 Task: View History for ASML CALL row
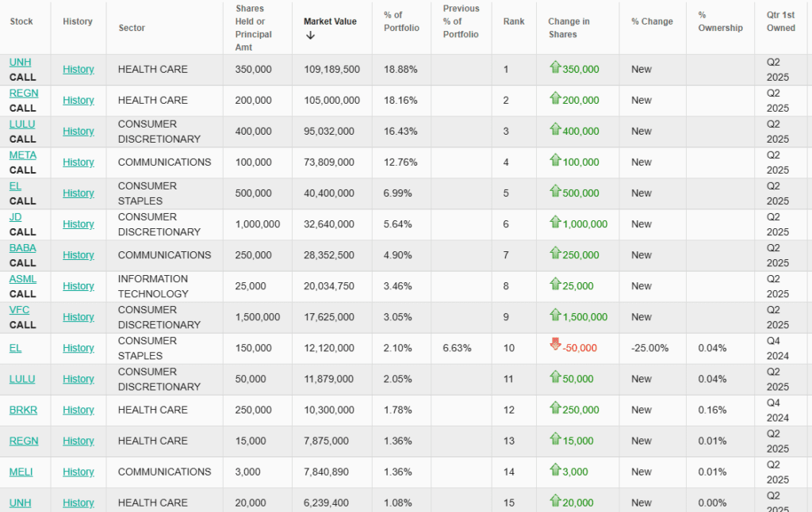click(x=79, y=286)
